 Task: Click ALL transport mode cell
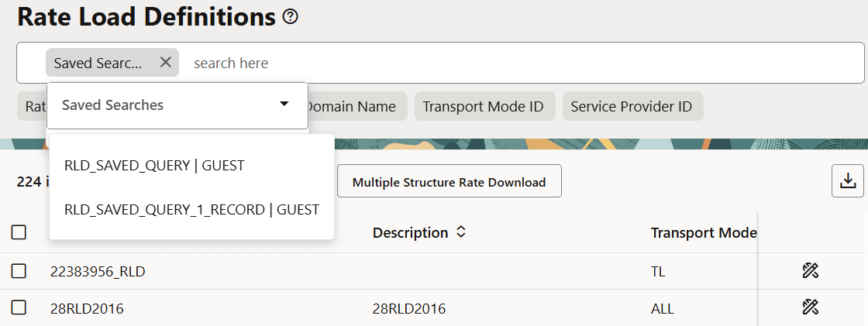663,307
